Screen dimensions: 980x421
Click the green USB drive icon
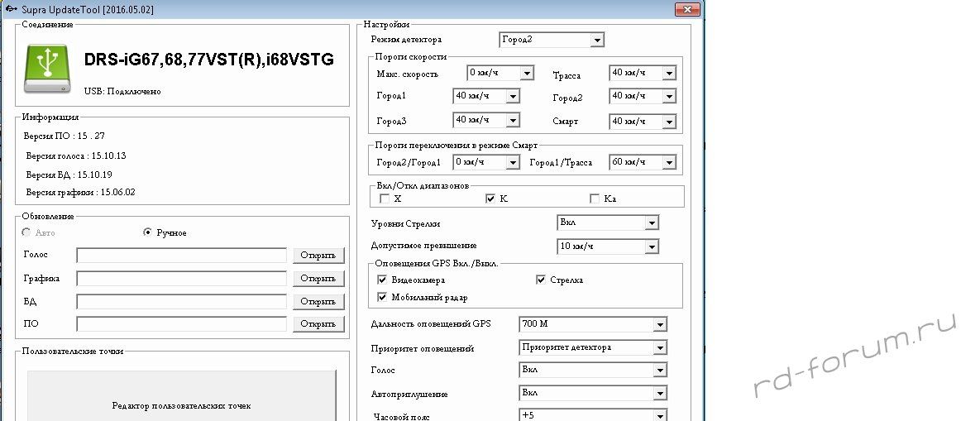tap(47, 69)
